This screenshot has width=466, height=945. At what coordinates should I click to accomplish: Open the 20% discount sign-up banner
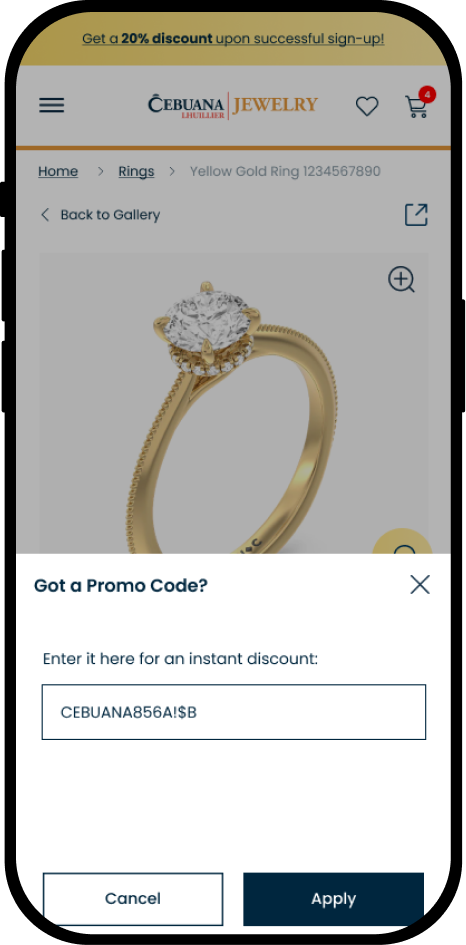pos(233,39)
